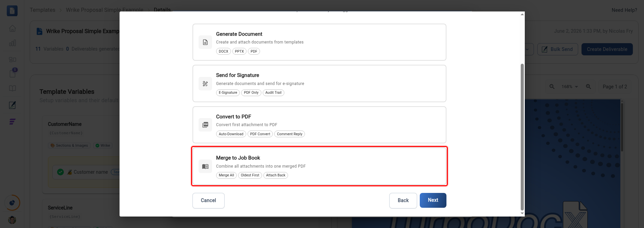Image resolution: width=644 pixels, height=228 pixels.
Task: Click the Wrike Proposal Simple Example breadcrumb
Action: point(105,10)
